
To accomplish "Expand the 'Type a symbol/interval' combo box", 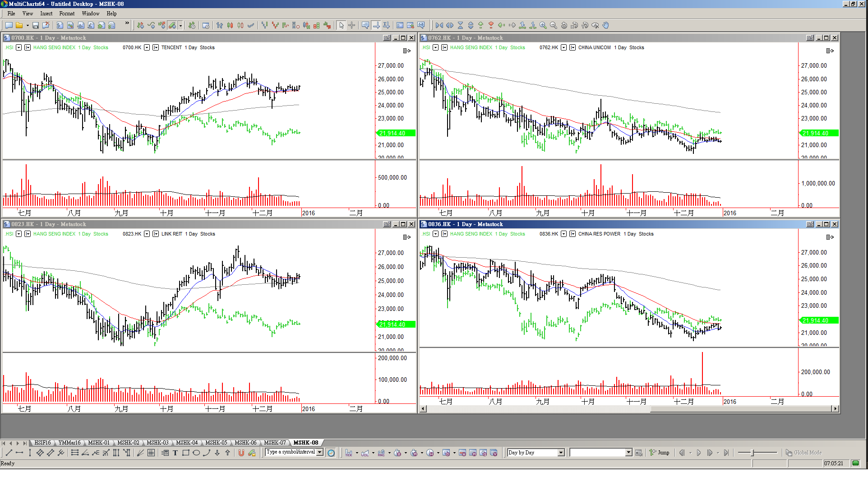I will point(320,452).
